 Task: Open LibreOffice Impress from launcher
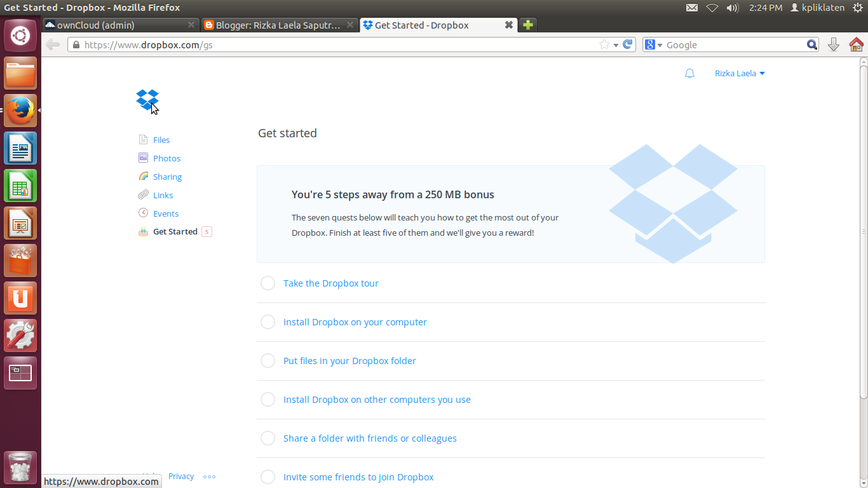pos(20,224)
